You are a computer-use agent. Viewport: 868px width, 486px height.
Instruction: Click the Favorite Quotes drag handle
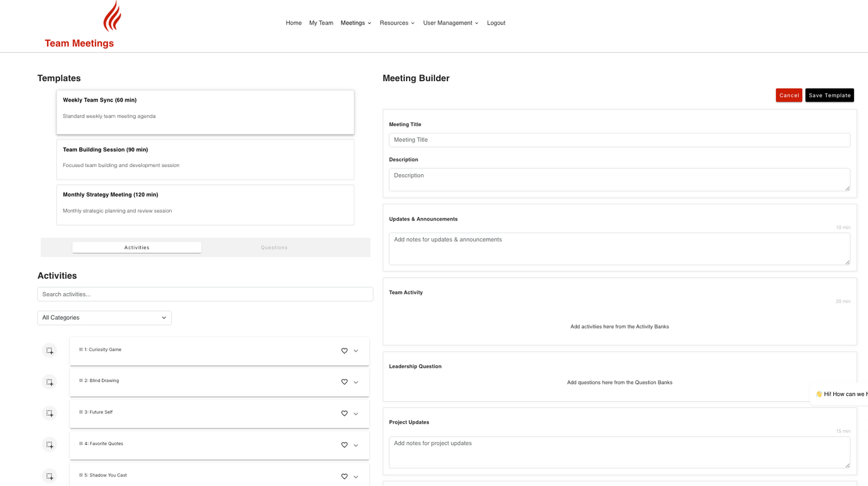pyautogui.click(x=81, y=443)
